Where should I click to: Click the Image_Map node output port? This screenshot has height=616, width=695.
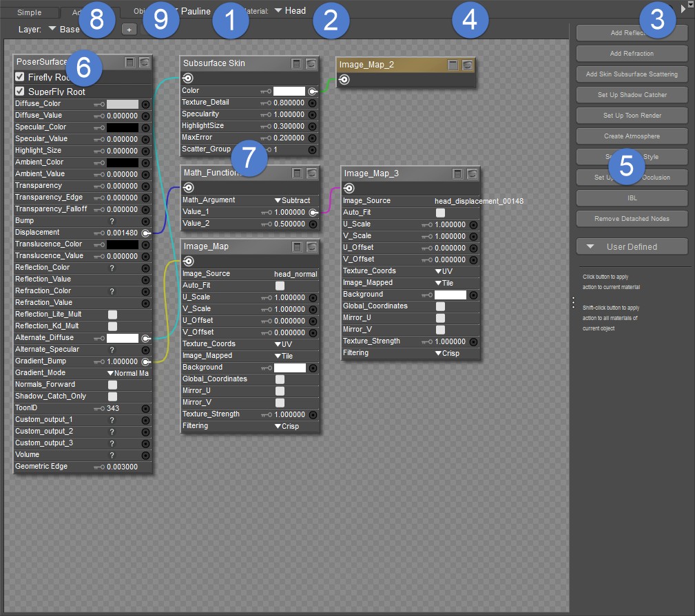click(188, 261)
